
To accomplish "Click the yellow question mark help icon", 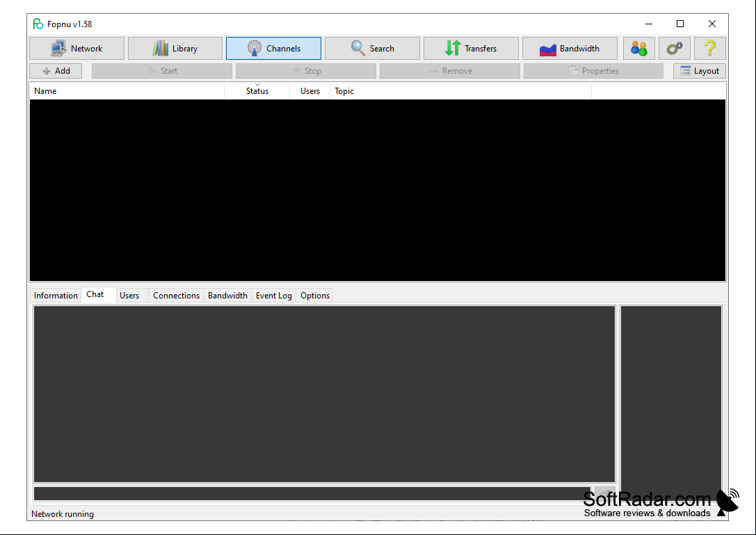I will [x=709, y=48].
